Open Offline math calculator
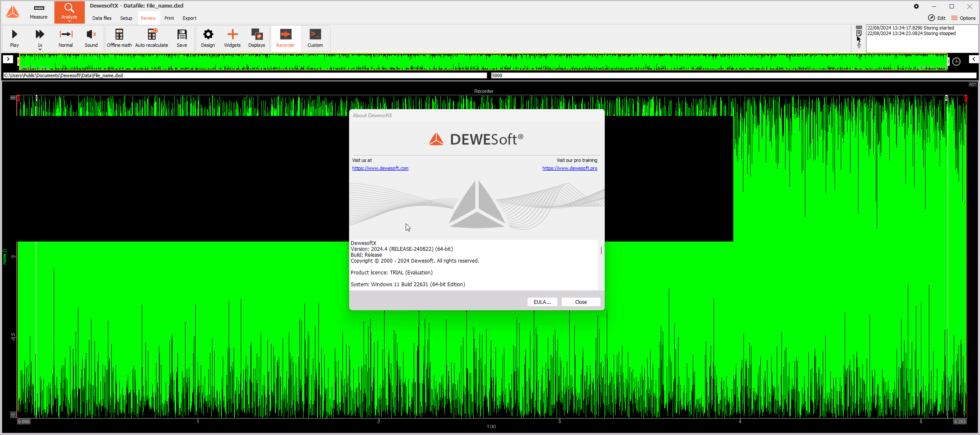This screenshot has width=980, height=435. click(119, 38)
